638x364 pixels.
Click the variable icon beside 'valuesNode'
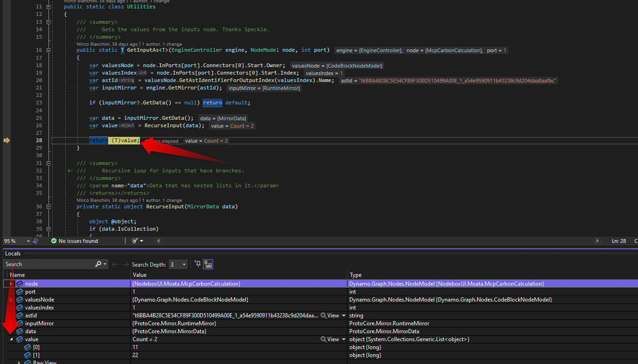pos(20,300)
